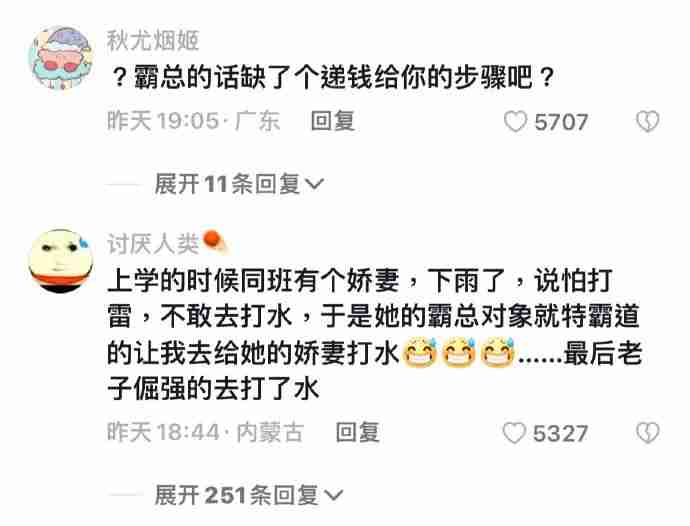Like the comment with 5327 likes
Screen dimensions: 690x526
[x=514, y=433]
